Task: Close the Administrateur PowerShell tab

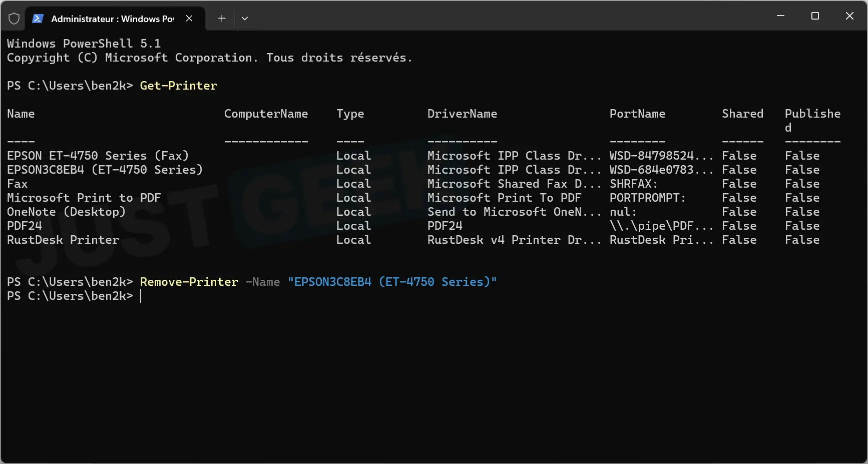Action: (189, 19)
